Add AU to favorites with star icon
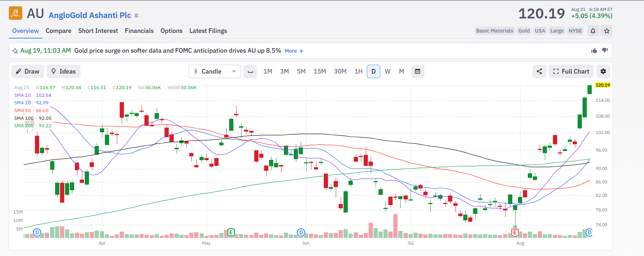This screenshot has height=256, width=644. 607,31
